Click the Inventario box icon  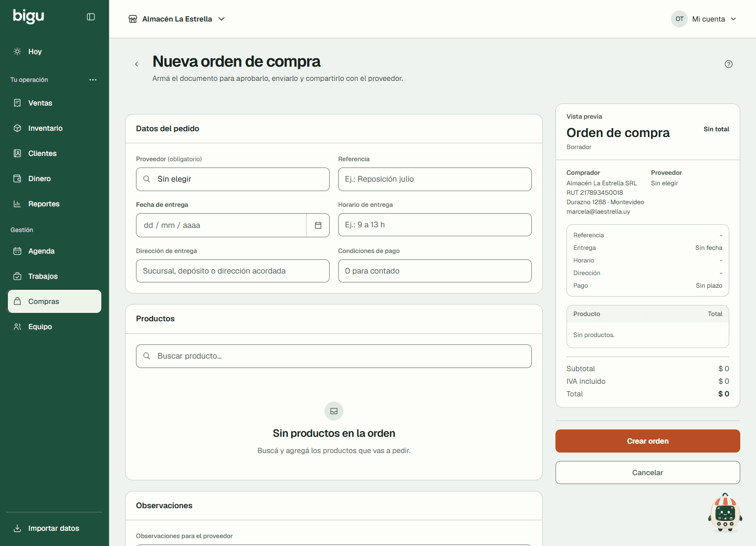point(17,128)
